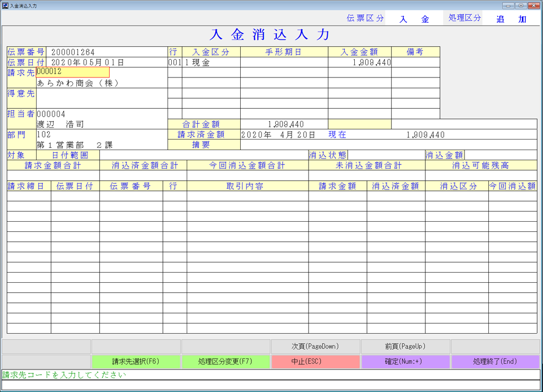543x392 pixels.
Task: Maximize the 入金消込入力 window
Action: pos(521,5)
